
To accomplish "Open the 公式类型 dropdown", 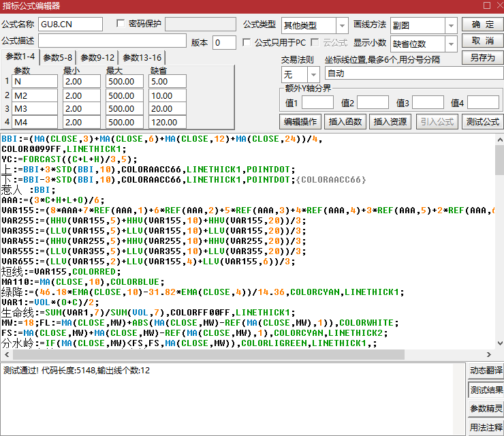I will tap(342, 25).
